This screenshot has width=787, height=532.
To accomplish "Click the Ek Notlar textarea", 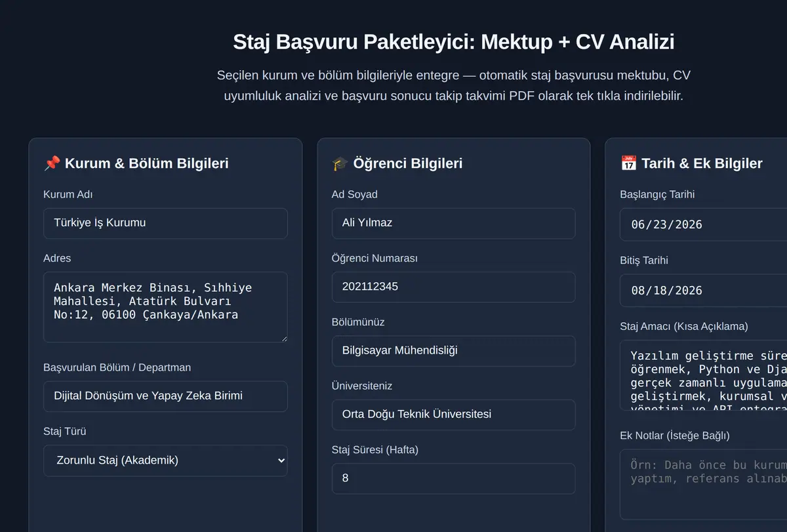I will pos(703,485).
